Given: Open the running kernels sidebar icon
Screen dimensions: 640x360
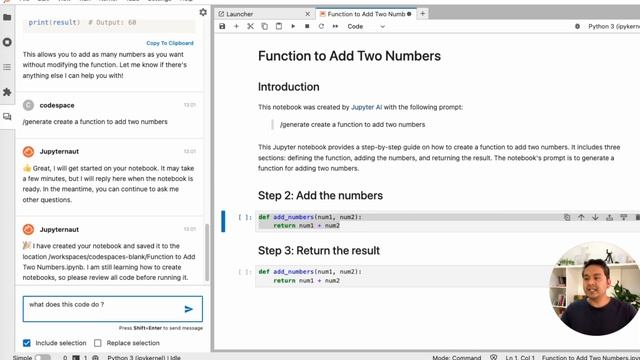Looking at the screenshot, I should point(7,42).
